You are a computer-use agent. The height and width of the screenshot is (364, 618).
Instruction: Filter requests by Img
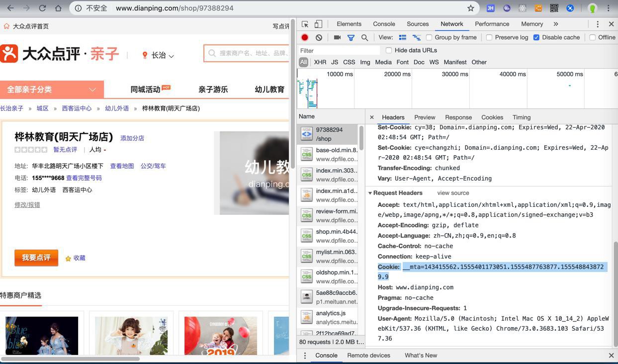[x=365, y=62]
